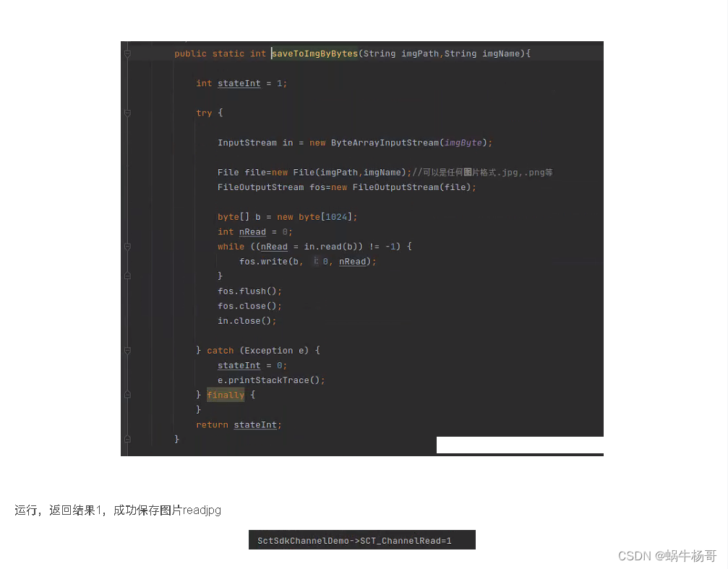Click the 'File file=new File(imgPath,imgName)' line

click(x=314, y=172)
